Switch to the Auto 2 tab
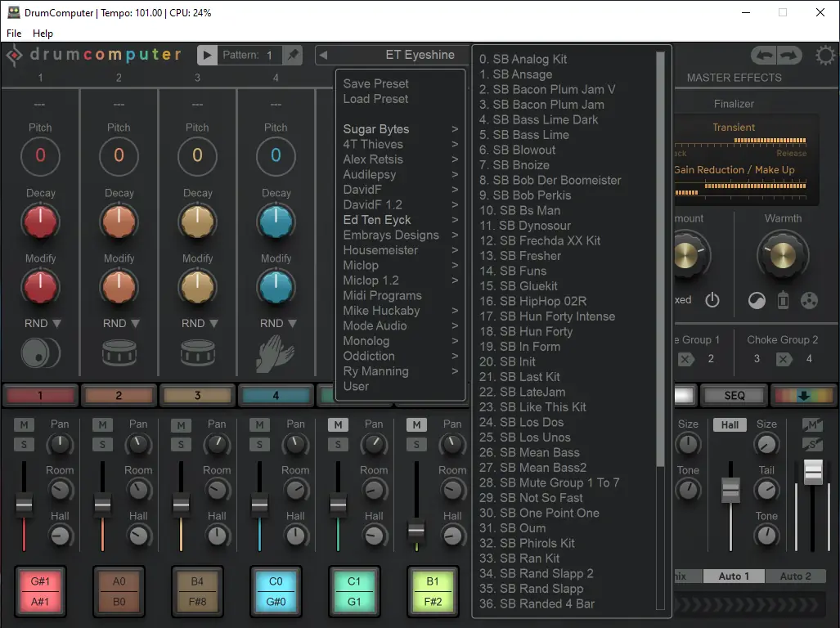Screen dimensions: 840x628 [x=795, y=576]
